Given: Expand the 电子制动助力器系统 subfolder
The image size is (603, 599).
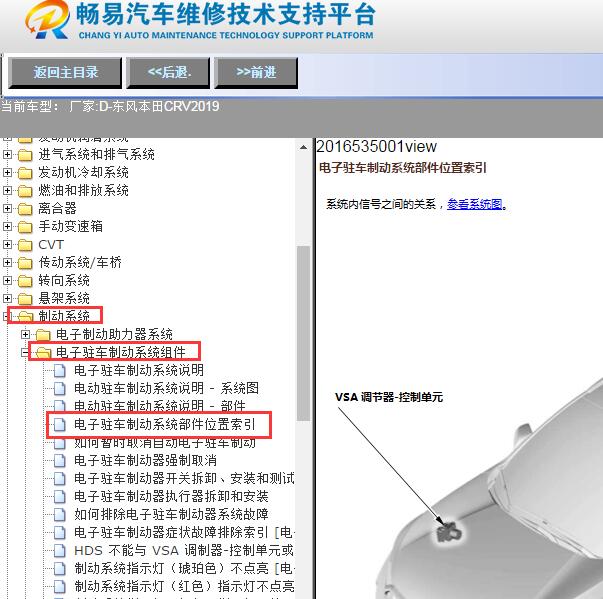Looking at the screenshot, I should (x=25, y=334).
